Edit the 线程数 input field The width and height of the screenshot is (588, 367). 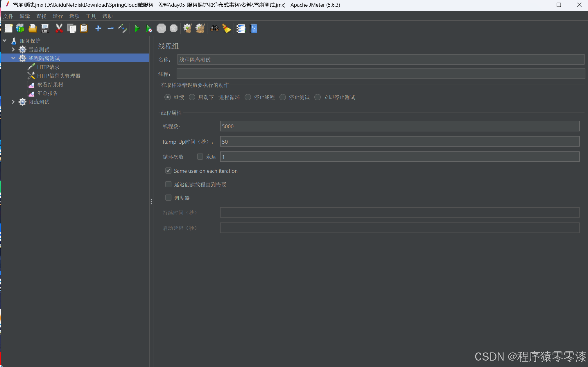click(400, 126)
